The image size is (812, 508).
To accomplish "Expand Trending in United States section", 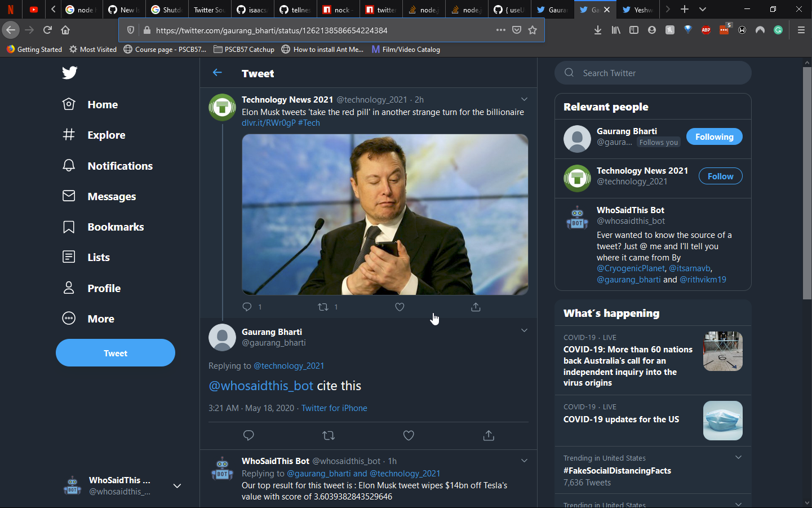I will [739, 457].
